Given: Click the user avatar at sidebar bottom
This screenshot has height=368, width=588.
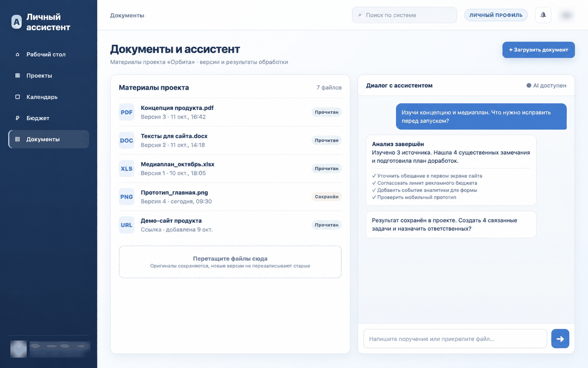Looking at the screenshot, I should click(x=19, y=349).
